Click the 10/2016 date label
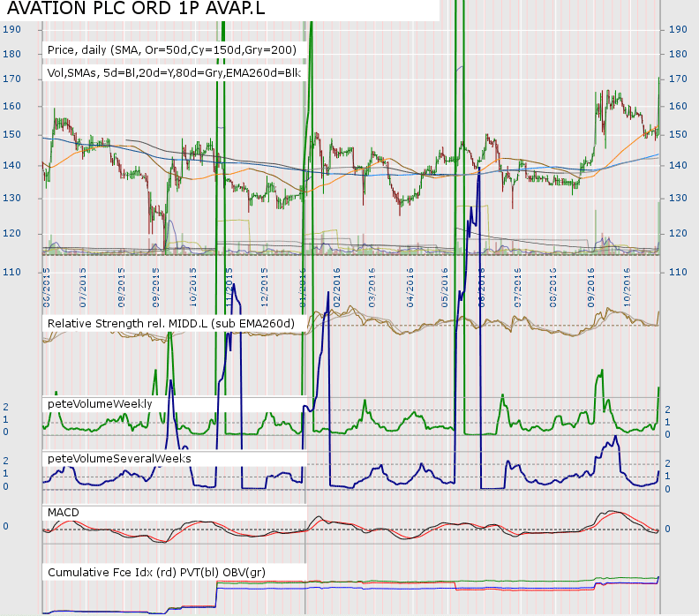 tap(627, 288)
